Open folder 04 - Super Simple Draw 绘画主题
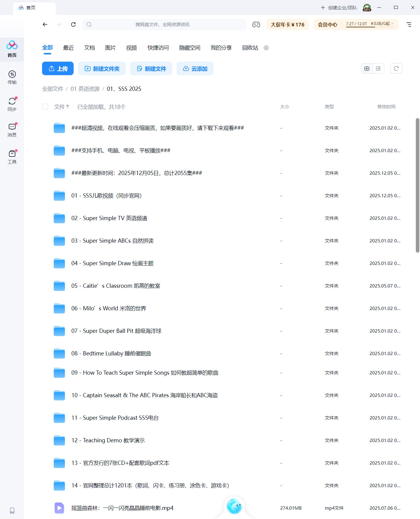420x519 pixels. coord(112,263)
